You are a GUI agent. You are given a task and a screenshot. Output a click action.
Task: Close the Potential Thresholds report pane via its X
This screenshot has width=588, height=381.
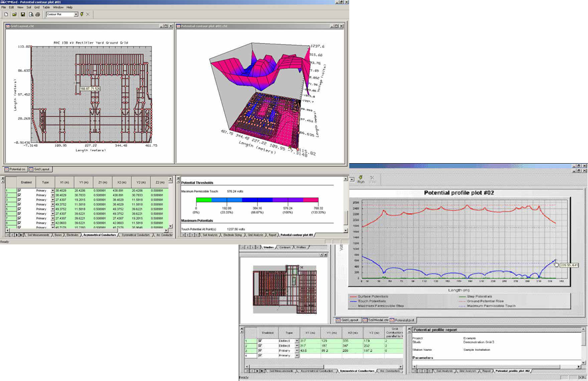point(178,178)
